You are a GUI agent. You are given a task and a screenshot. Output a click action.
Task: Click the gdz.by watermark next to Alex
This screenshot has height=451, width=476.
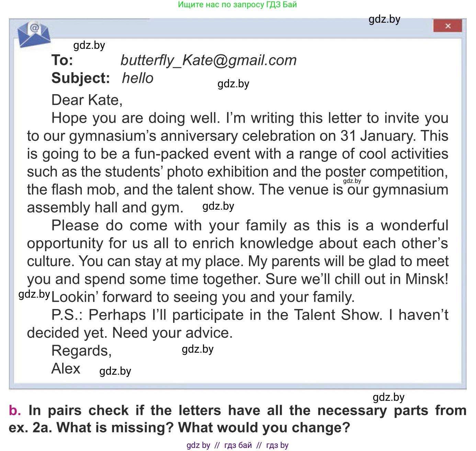[x=115, y=371]
